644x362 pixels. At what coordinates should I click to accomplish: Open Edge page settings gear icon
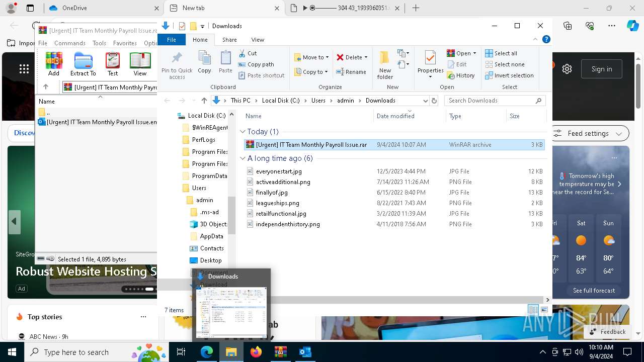coord(567,69)
